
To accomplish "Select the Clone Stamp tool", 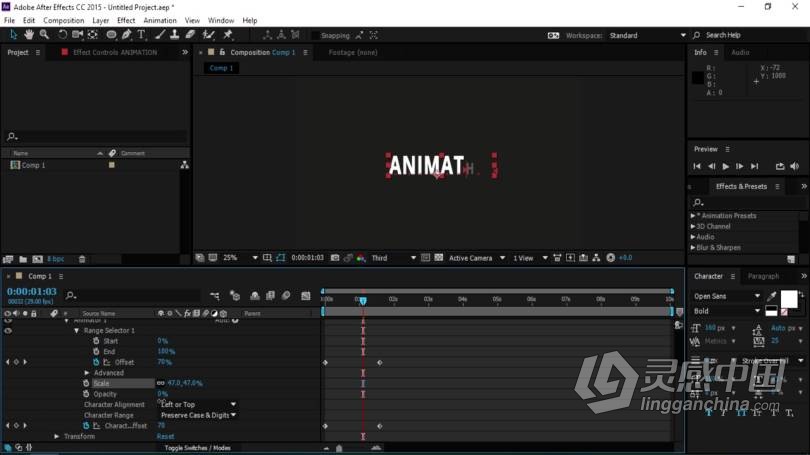I will coord(174,35).
